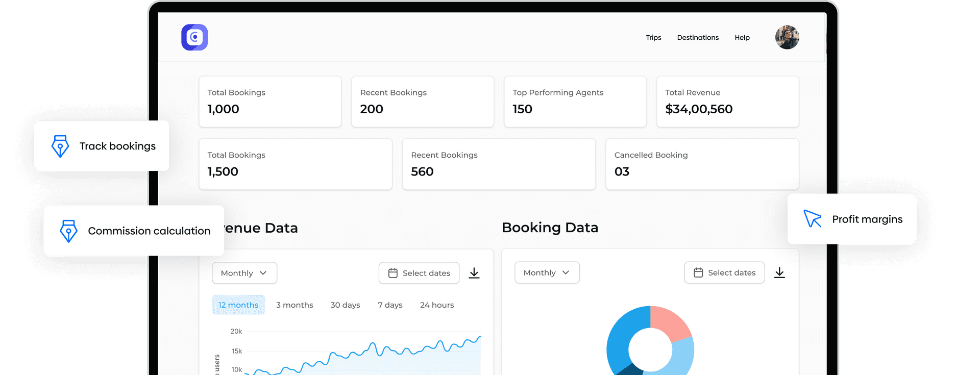Click the Booking Data heading
This screenshot has height=375, width=980.
(550, 228)
